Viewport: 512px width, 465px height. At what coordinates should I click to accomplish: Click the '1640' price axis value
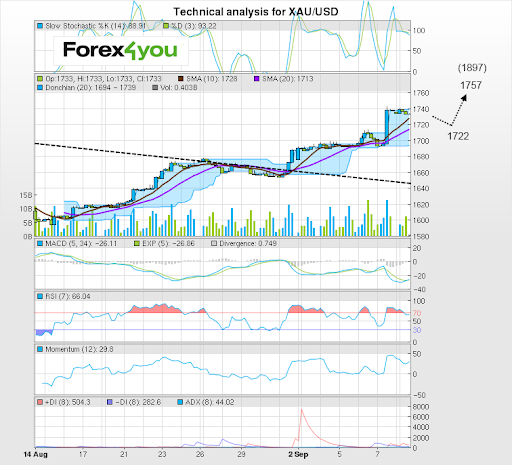click(421, 188)
